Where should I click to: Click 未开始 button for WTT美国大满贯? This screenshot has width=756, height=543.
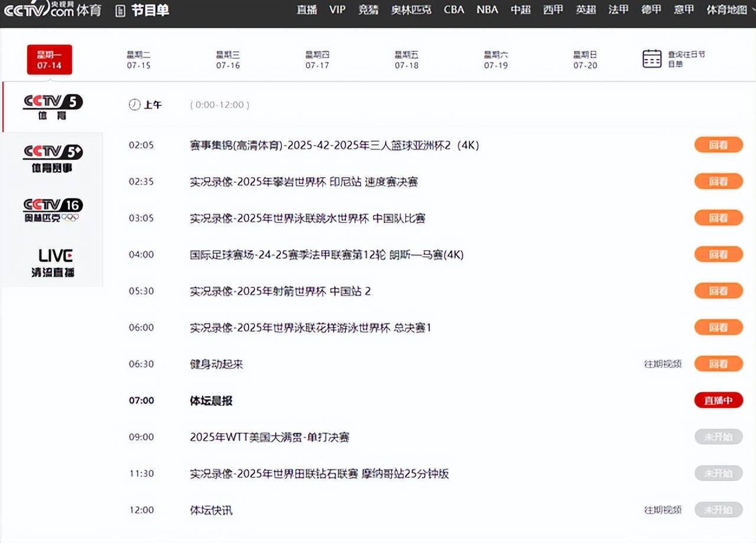(718, 437)
